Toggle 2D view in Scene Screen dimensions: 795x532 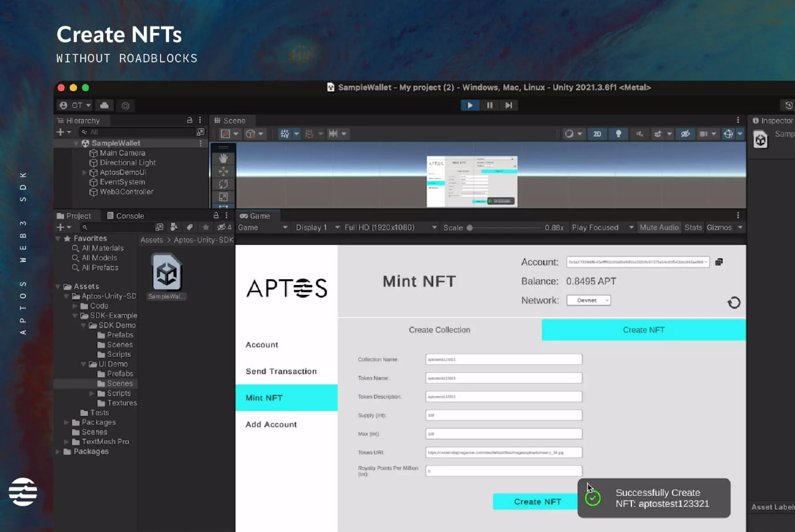tap(597, 134)
